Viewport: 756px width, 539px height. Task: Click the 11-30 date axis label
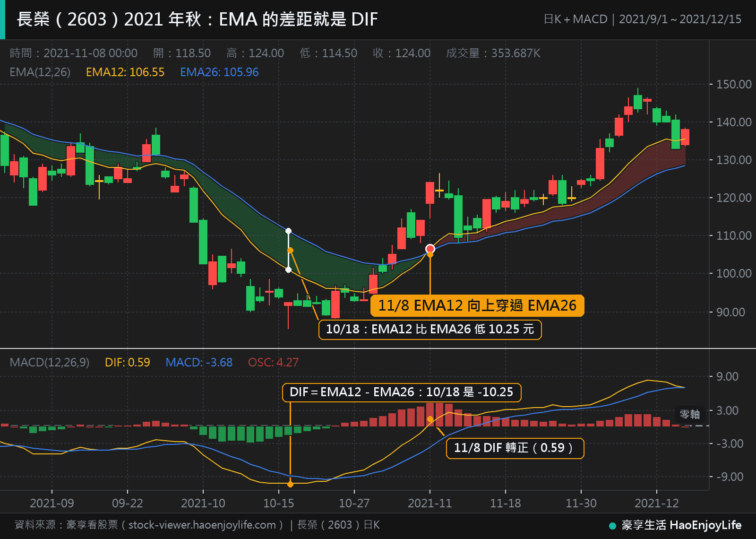pos(581,504)
